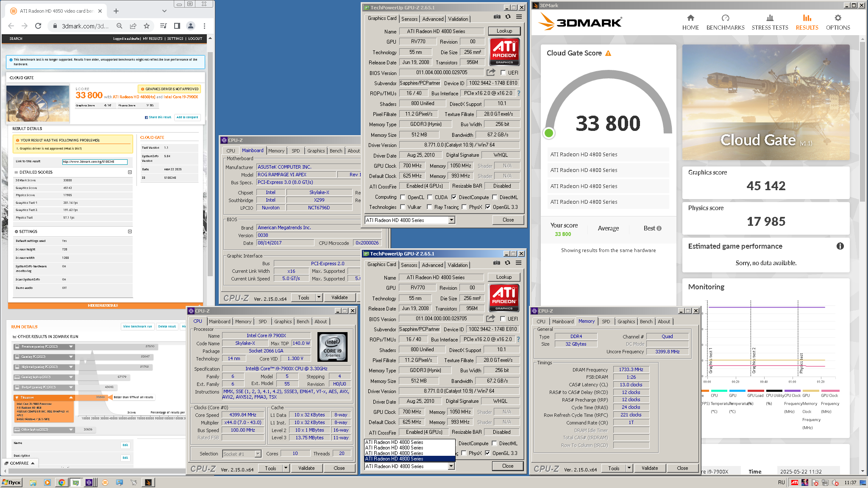The height and width of the screenshot is (488, 868).
Task: Expand the COMPARE panel
Action: point(20,463)
